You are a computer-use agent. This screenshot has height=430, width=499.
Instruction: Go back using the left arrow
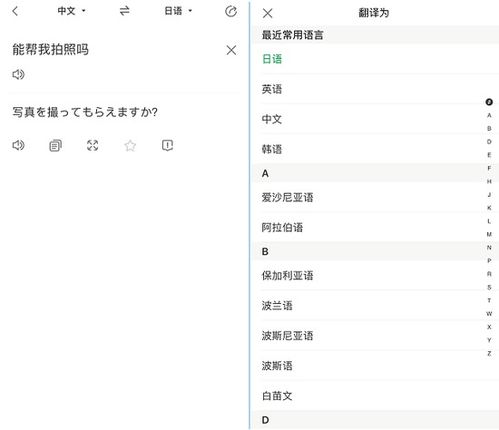point(15,11)
